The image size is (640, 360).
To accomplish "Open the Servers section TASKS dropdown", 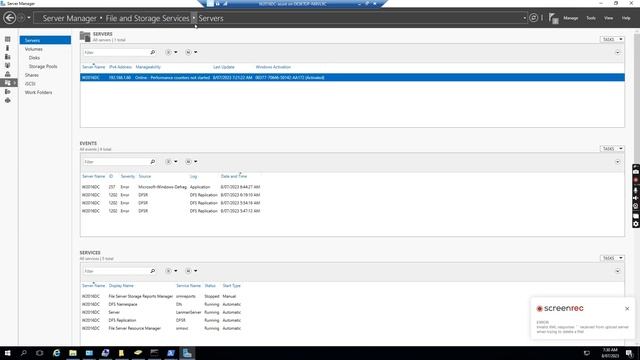I will [612, 39].
